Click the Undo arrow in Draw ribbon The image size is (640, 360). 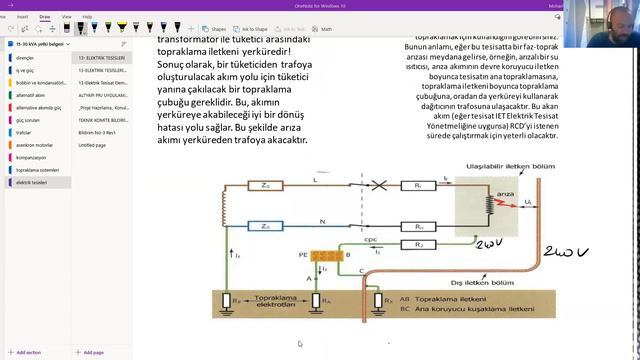(x=11, y=29)
